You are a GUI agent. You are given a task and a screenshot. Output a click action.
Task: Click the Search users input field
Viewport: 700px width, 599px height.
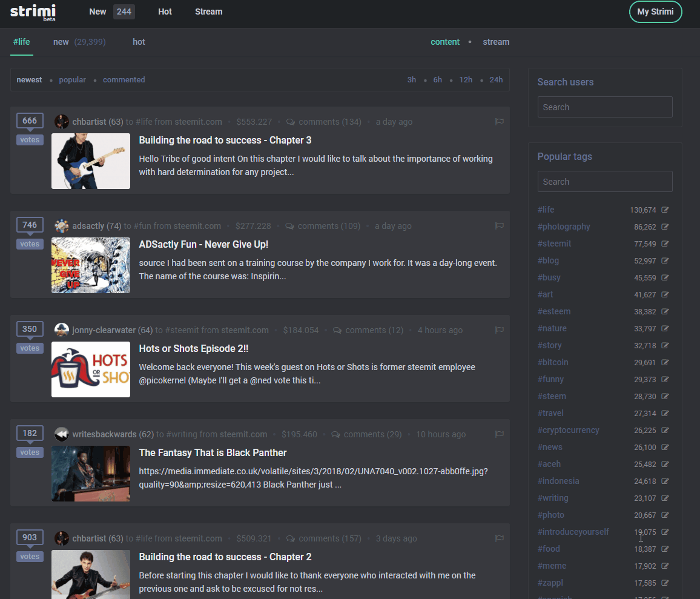coord(604,107)
